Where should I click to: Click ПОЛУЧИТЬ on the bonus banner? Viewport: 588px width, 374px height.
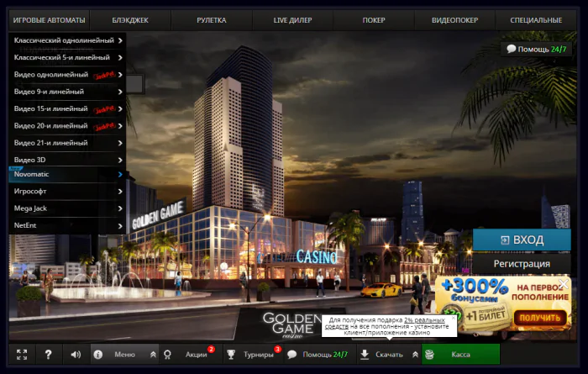(x=539, y=318)
